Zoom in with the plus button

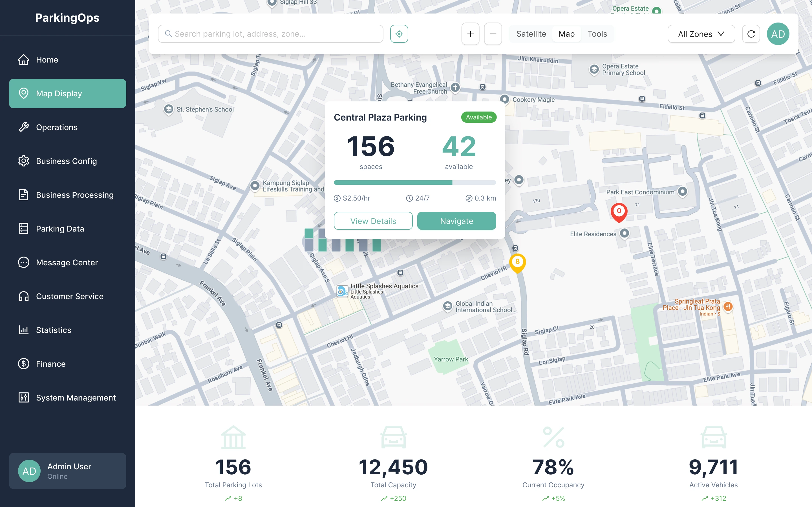tap(470, 34)
